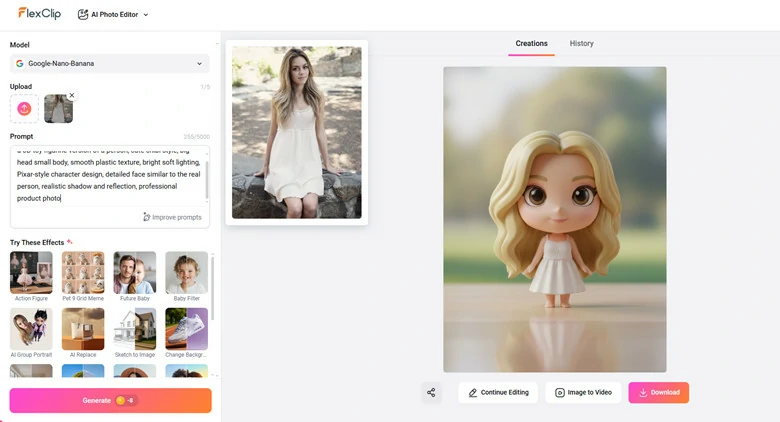Image resolution: width=780 pixels, height=422 pixels.
Task: Open the AI Photo Editor dropdown
Action: coord(113,14)
